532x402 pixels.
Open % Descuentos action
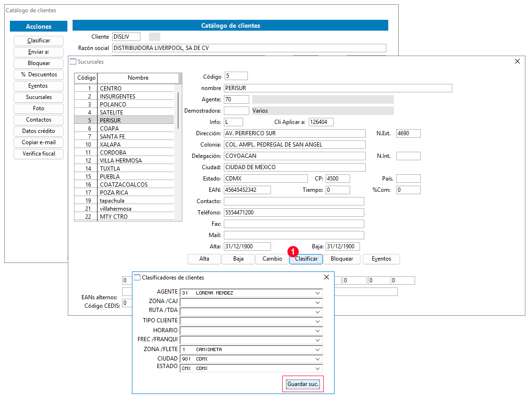click(39, 74)
